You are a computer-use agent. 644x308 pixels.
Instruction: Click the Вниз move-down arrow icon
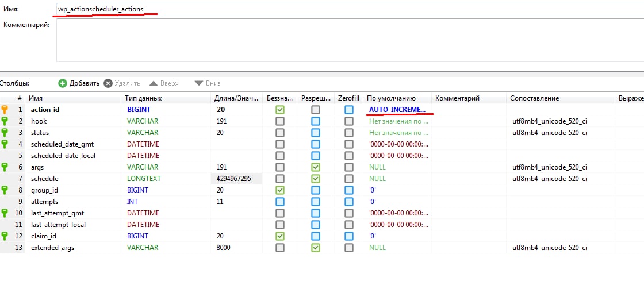[x=199, y=83]
